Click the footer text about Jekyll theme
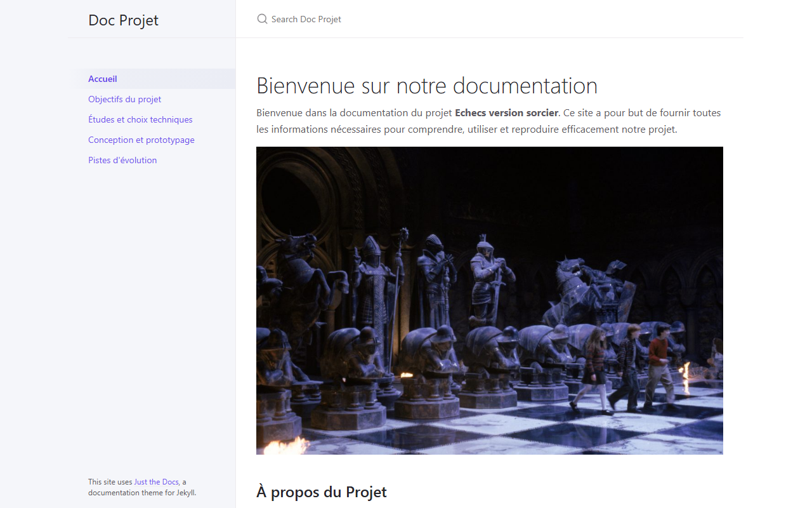 pos(147,487)
